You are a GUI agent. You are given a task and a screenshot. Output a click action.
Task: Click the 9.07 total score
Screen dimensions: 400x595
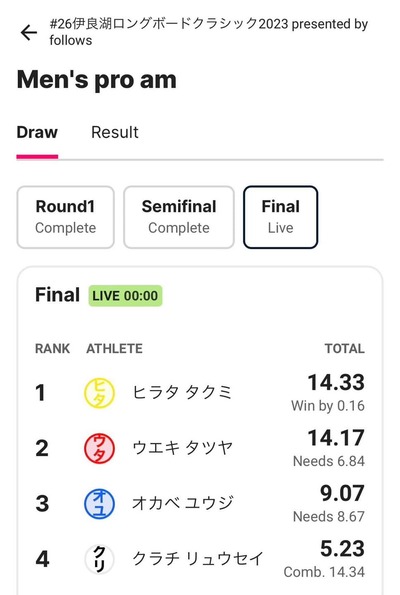pos(342,493)
